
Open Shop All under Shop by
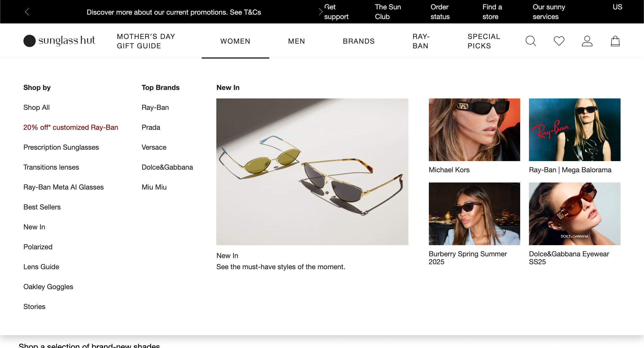click(x=36, y=107)
